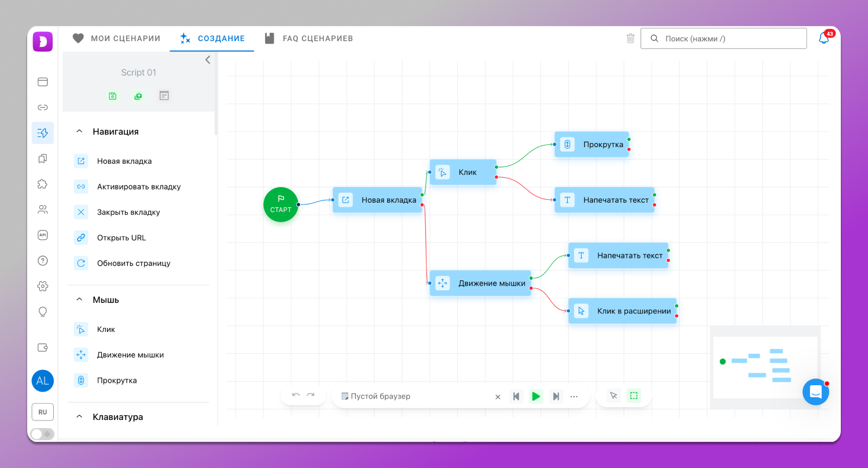Open the FAQ сценариев tab

point(308,39)
